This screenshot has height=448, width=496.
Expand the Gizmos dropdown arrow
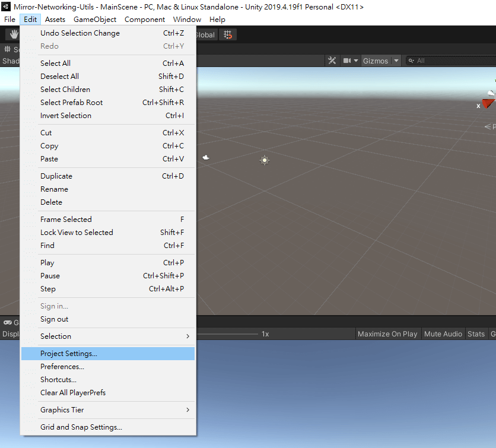pos(396,61)
